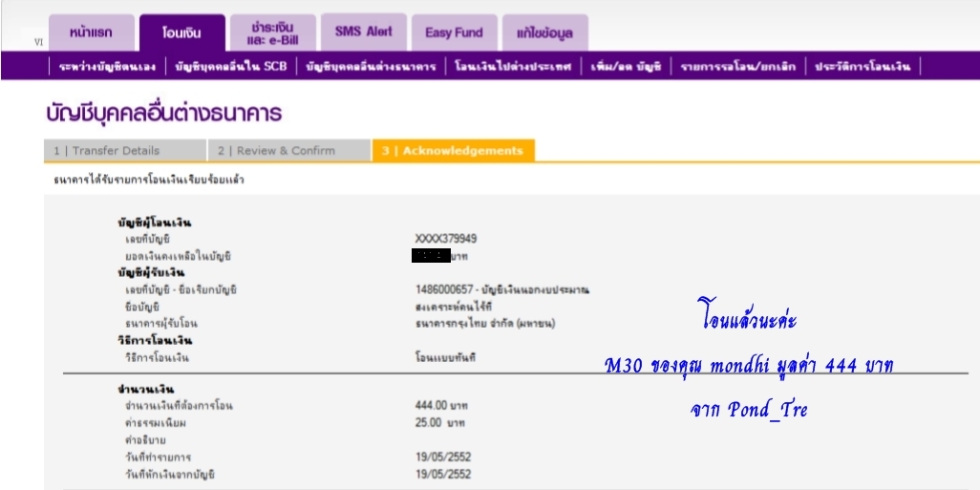Click the วันที่หักเงินจากบัญชี date value
Image resolution: width=980 pixels, height=490 pixels.
click(x=443, y=475)
